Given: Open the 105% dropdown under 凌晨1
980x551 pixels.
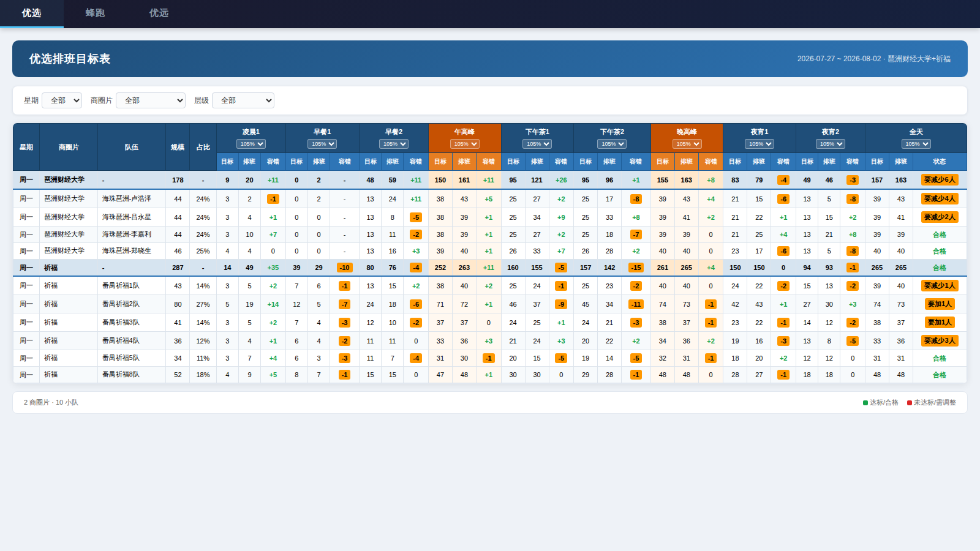Looking at the screenshot, I should coord(251,144).
